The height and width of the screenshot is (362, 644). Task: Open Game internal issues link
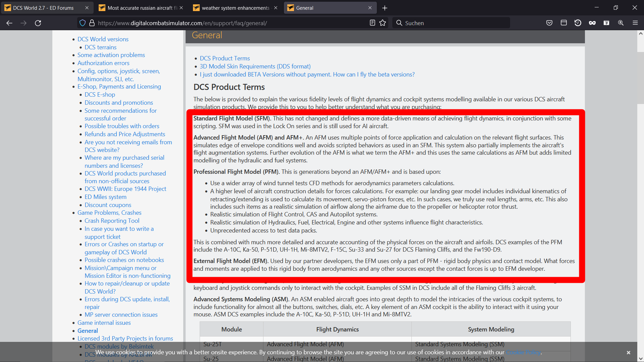[x=104, y=323]
